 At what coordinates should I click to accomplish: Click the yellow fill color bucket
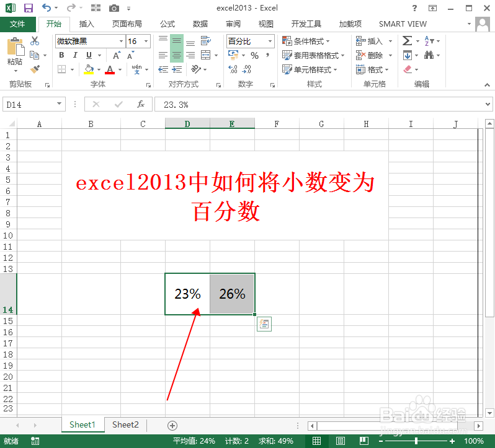point(89,69)
